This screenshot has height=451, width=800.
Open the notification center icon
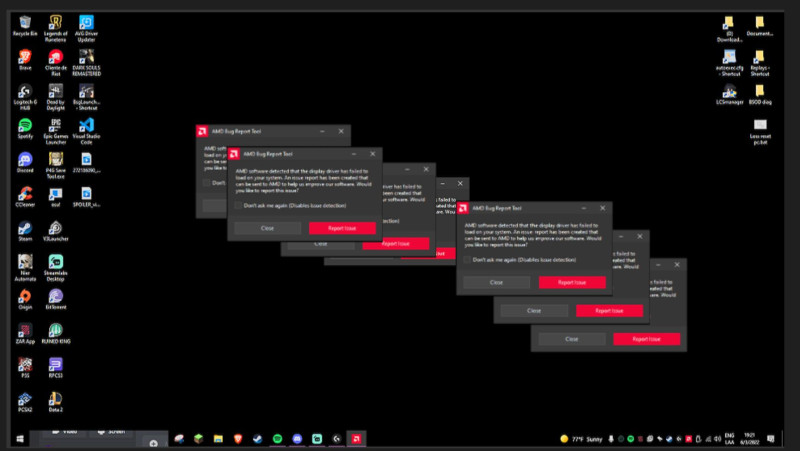[x=770, y=439]
